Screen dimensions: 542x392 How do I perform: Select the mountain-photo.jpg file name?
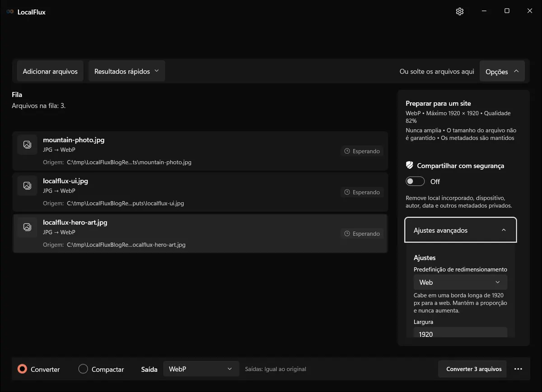coord(74,140)
